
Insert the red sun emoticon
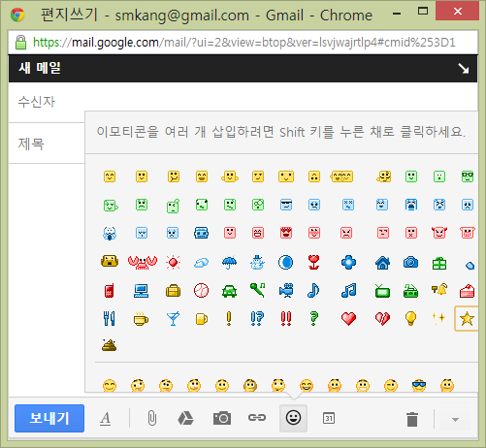(173, 262)
